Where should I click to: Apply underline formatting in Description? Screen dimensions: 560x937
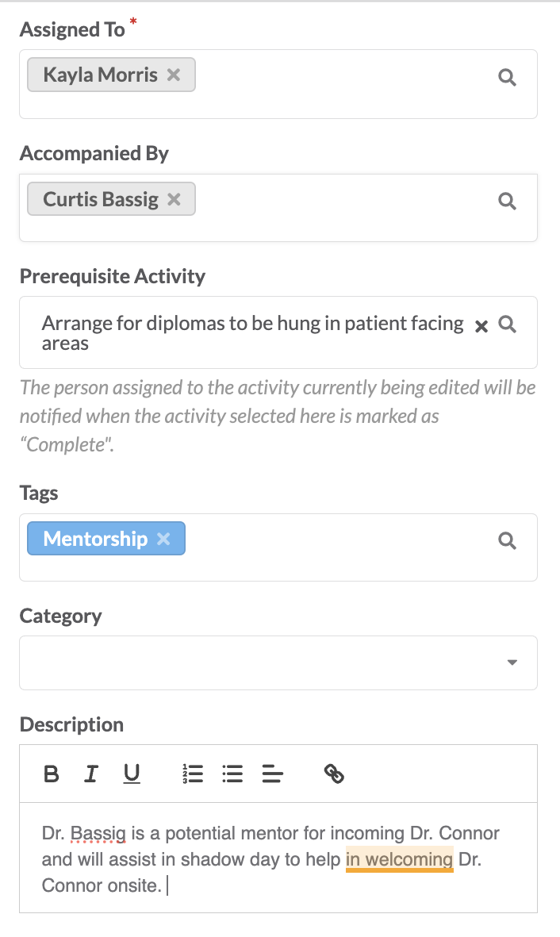pos(132,774)
